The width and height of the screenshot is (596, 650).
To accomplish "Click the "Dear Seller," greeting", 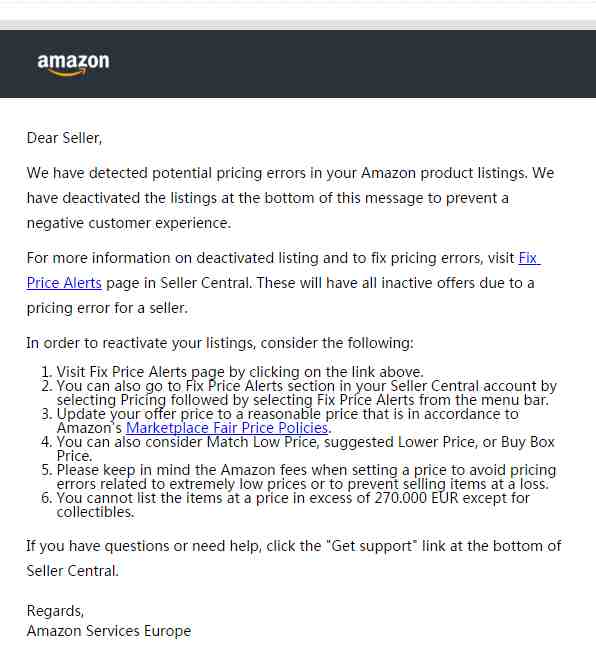I will tap(64, 138).
